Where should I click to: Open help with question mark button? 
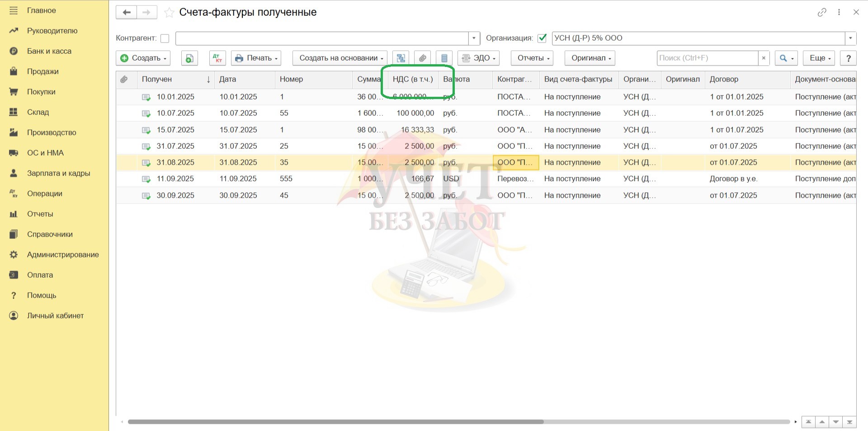pos(848,58)
